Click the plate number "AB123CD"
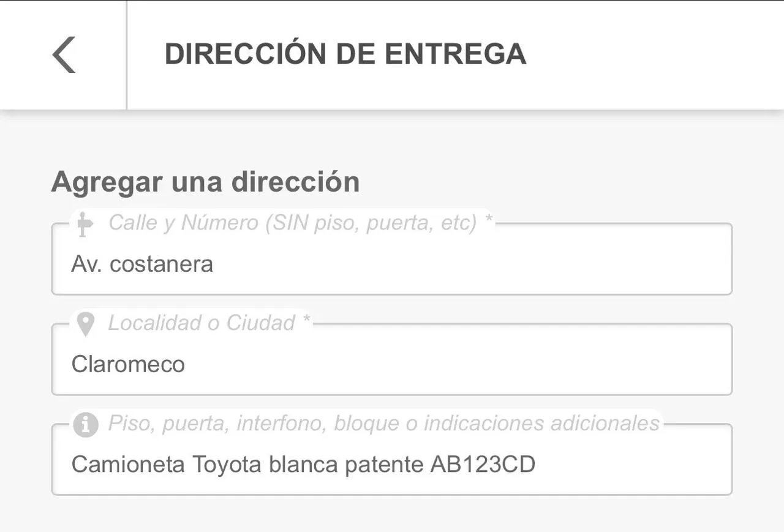 coord(483,465)
